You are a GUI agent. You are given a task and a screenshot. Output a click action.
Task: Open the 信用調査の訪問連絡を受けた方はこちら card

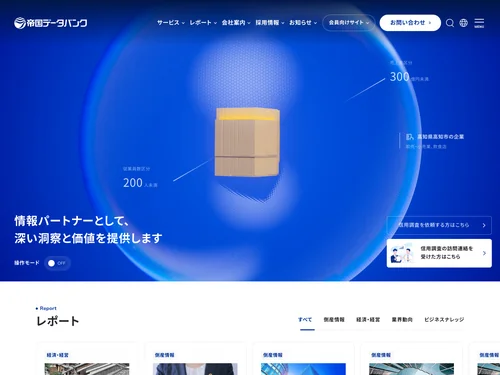pos(439,253)
